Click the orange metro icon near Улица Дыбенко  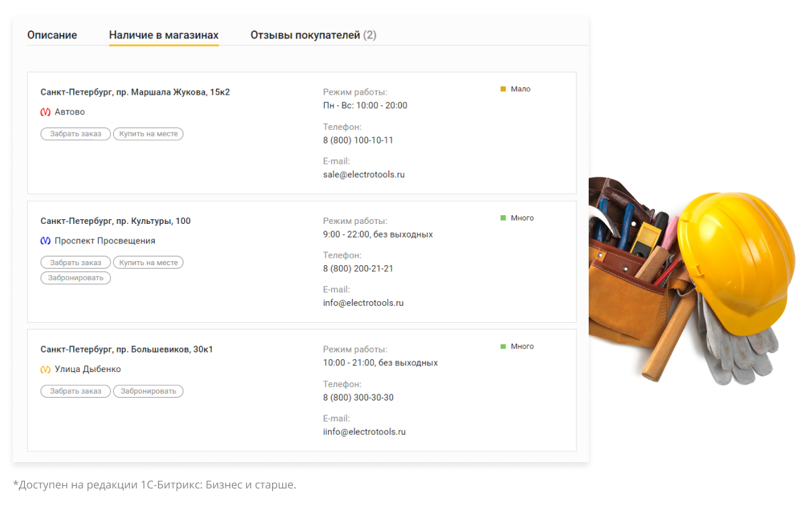click(x=45, y=369)
